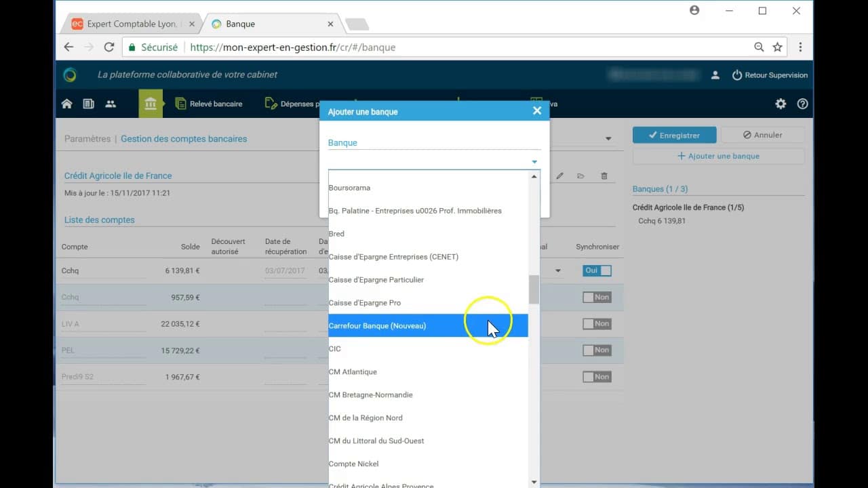Select the bank (banque) module icon
Viewport: 868px width, 488px height.
pyautogui.click(x=151, y=103)
